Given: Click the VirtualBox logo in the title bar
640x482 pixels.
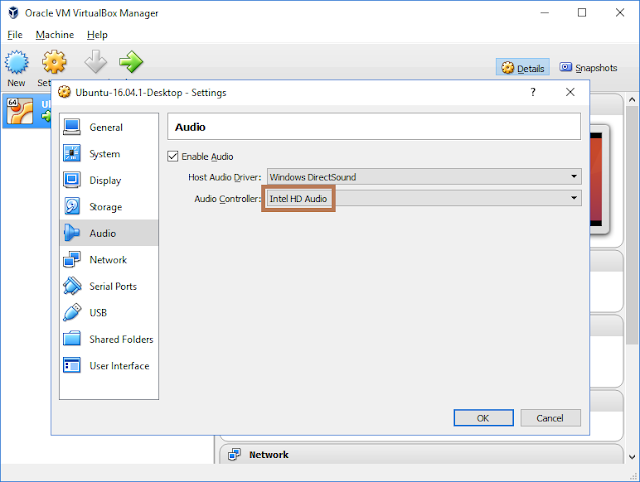Looking at the screenshot, I should click(13, 13).
